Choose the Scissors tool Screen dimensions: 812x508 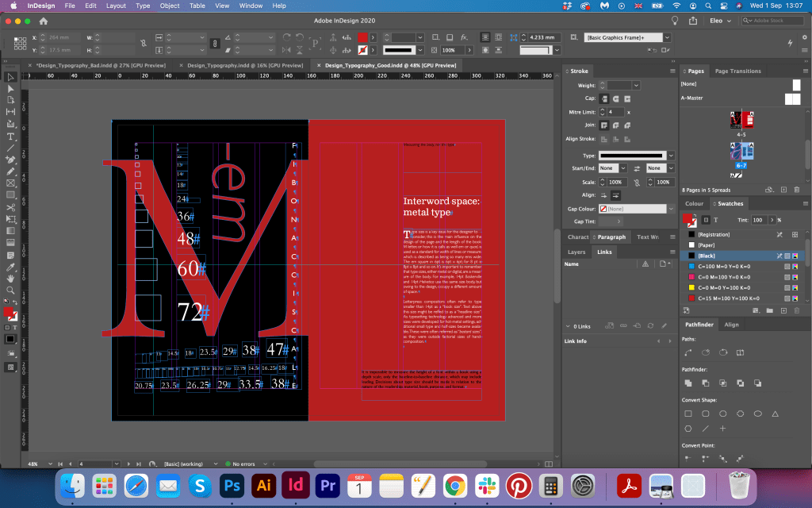pyautogui.click(x=10, y=207)
